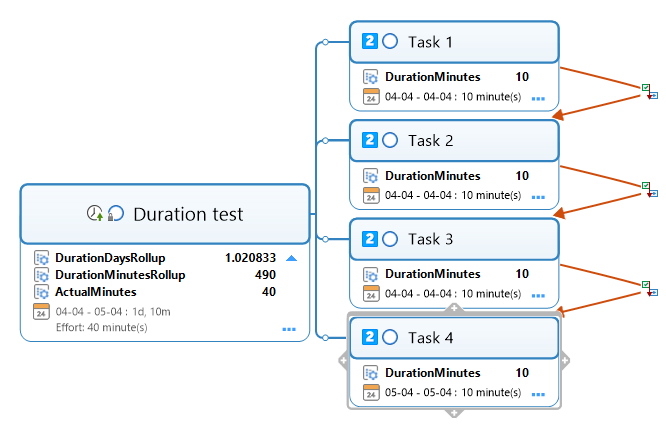Viewport: 666px width, 438px height.
Task: Toggle the progress circle on Task 4
Action: (x=390, y=338)
